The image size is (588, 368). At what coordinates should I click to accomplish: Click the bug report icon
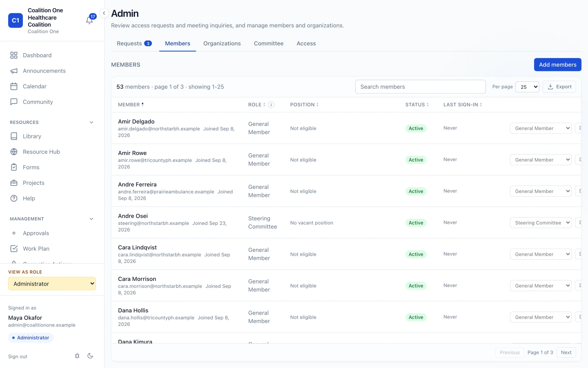77,356
